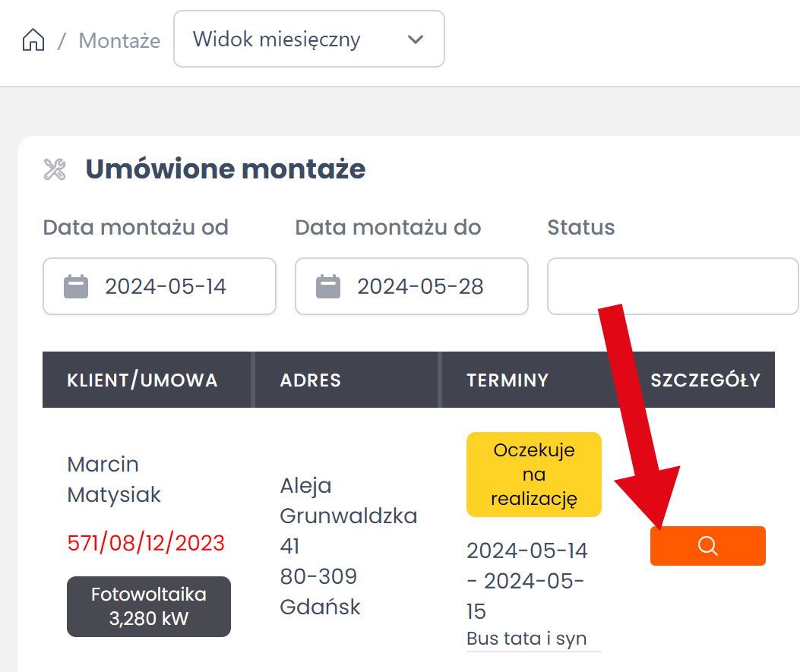The height and width of the screenshot is (672, 800).
Task: Click the ADRES column header
Action: (x=311, y=380)
